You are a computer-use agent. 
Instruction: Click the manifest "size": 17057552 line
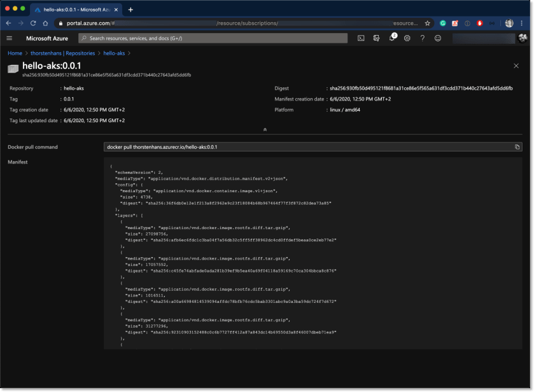146,265
